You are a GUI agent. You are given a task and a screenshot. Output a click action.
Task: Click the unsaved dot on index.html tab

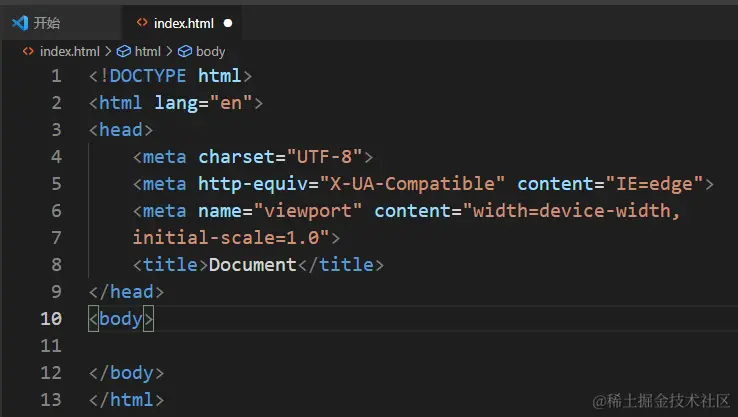coord(228,23)
